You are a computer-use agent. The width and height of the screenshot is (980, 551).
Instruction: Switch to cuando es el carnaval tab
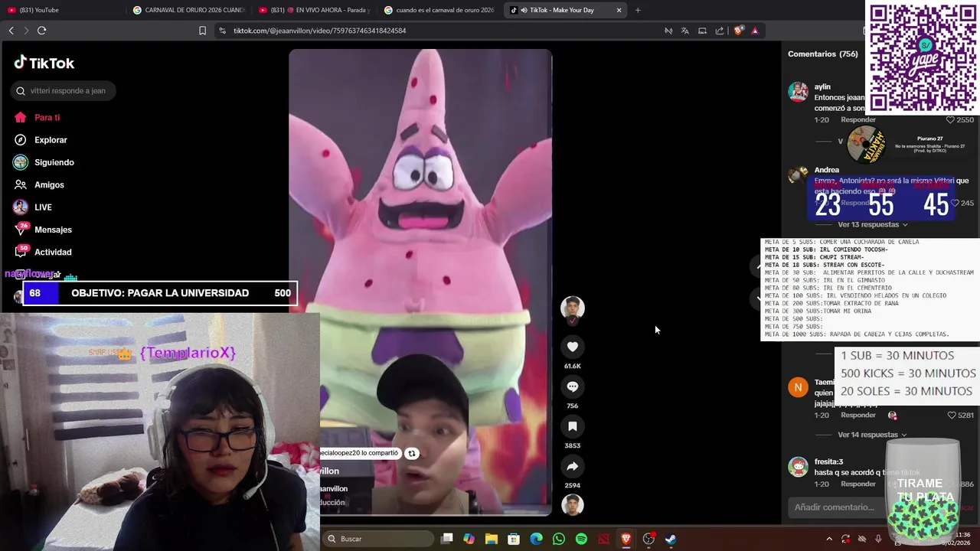(441, 10)
